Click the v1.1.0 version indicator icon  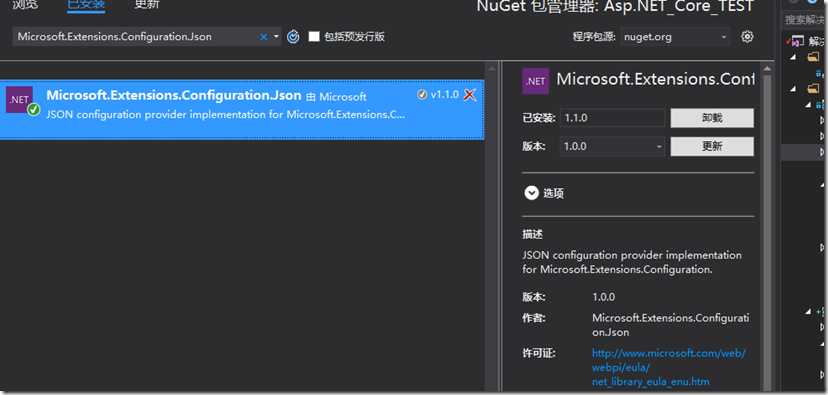421,95
